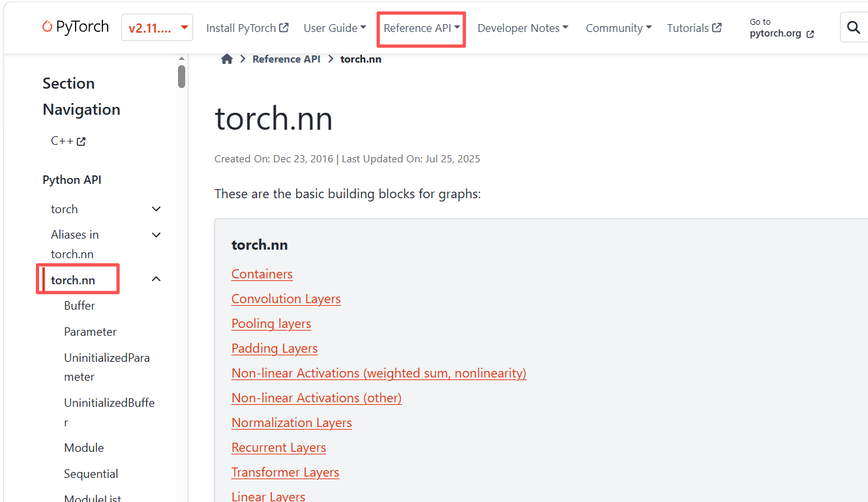Expand Aliases in torch.nn chevron
The height and width of the screenshot is (502, 868).
[x=156, y=235]
